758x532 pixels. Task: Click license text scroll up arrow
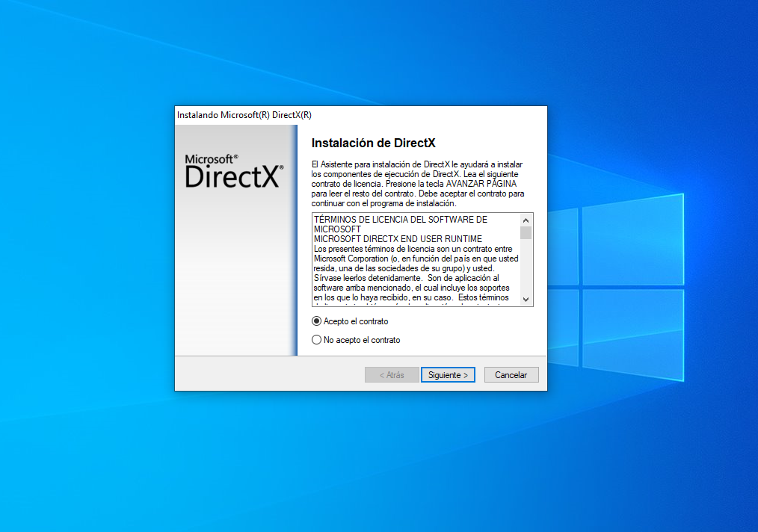tap(526, 220)
